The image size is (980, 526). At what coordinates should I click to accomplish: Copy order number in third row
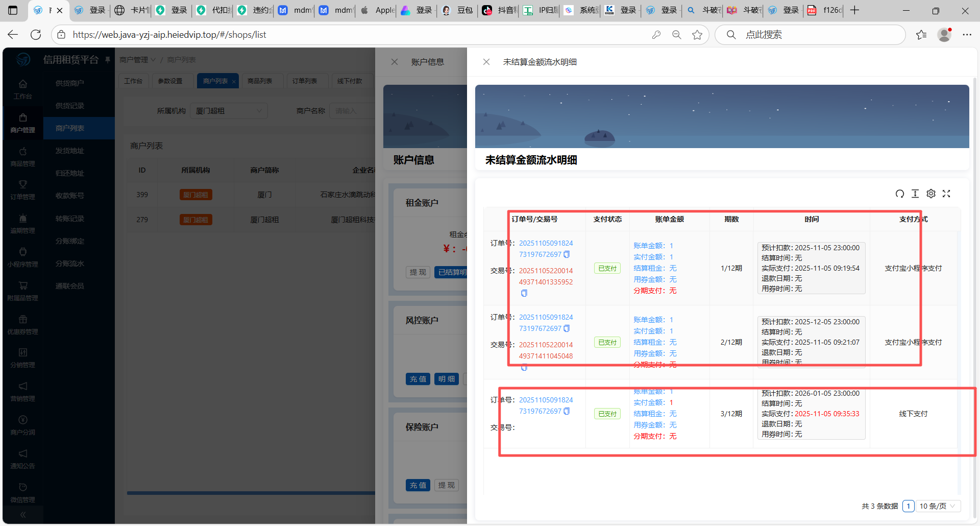pyautogui.click(x=567, y=411)
